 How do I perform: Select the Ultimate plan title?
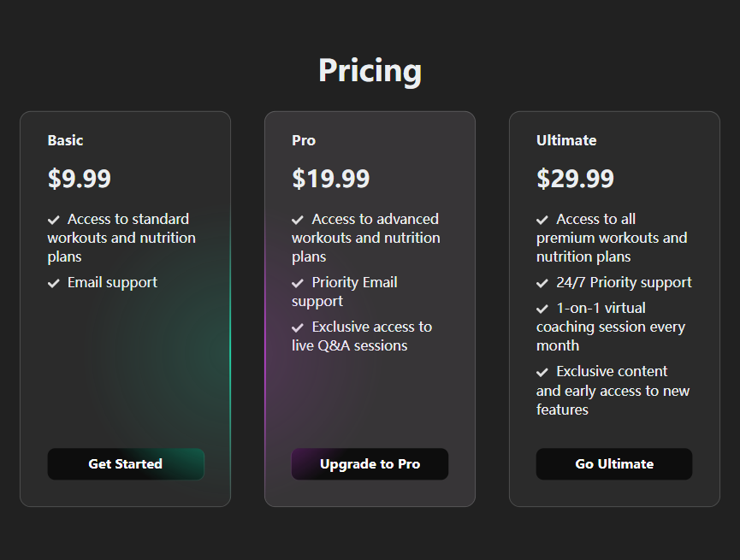pyautogui.click(x=566, y=140)
